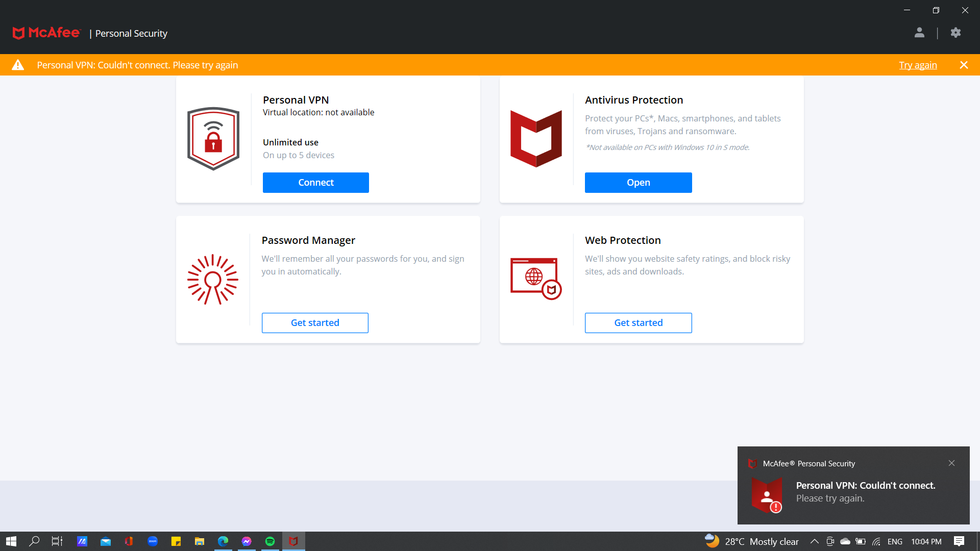Image resolution: width=980 pixels, height=551 pixels.
Task: Open OneDrive cloud tray icon
Action: 845,541
